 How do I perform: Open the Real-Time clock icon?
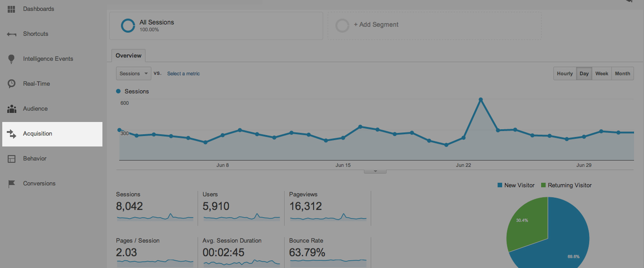pos(11,84)
